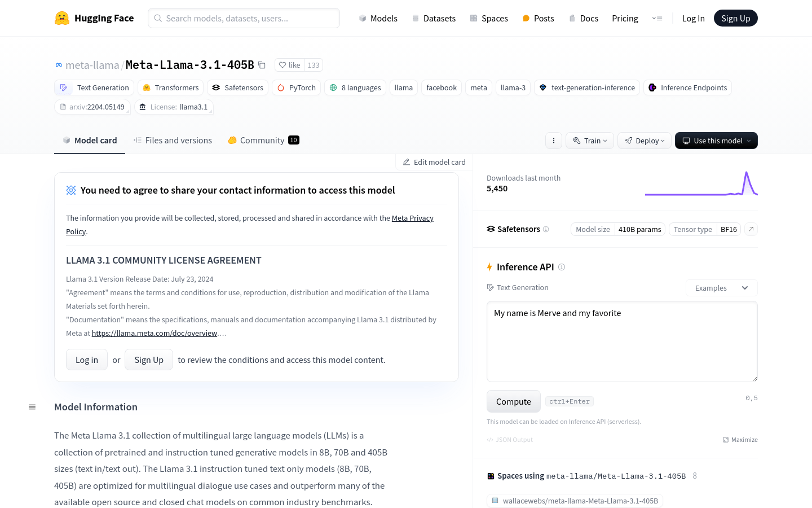Click the Inference API info icon
The image size is (812, 508).
562,267
